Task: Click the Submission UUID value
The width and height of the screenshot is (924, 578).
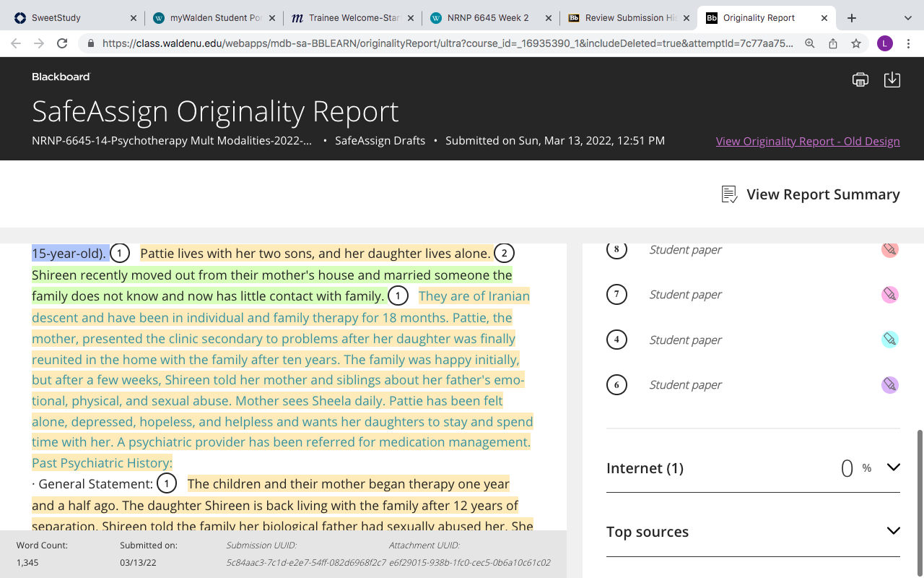Action: pos(306,562)
